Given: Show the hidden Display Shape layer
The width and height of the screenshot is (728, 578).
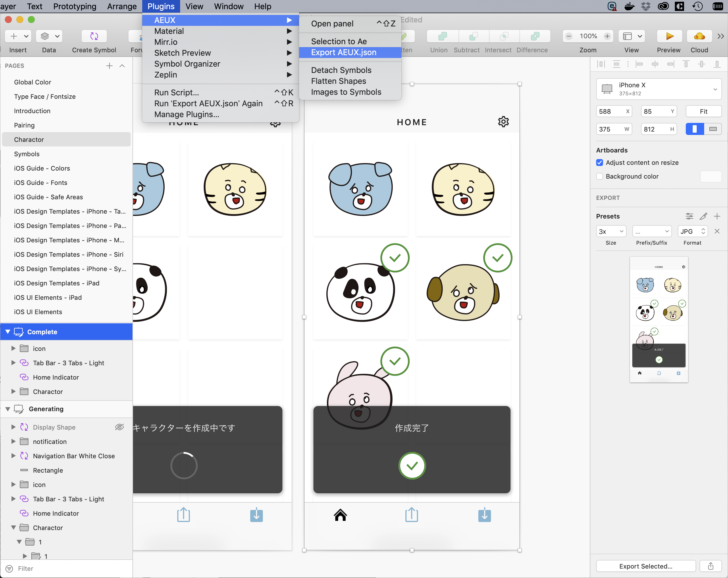Looking at the screenshot, I should tap(120, 427).
